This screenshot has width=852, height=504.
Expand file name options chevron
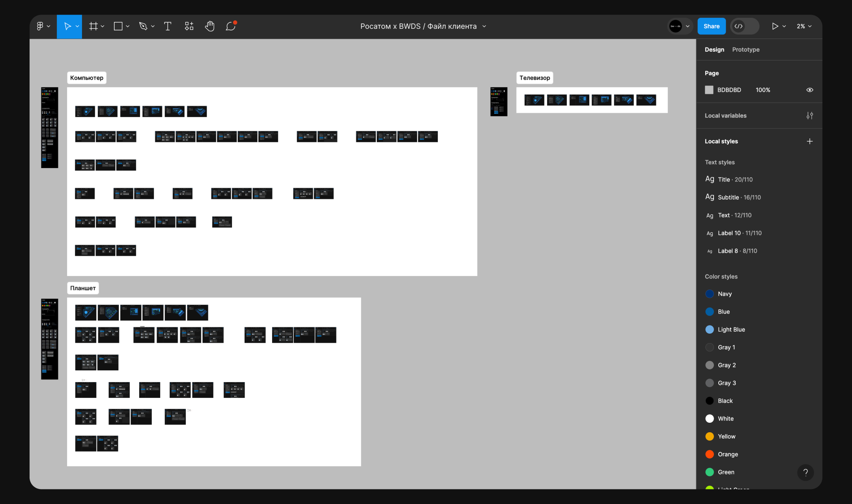pyautogui.click(x=484, y=26)
